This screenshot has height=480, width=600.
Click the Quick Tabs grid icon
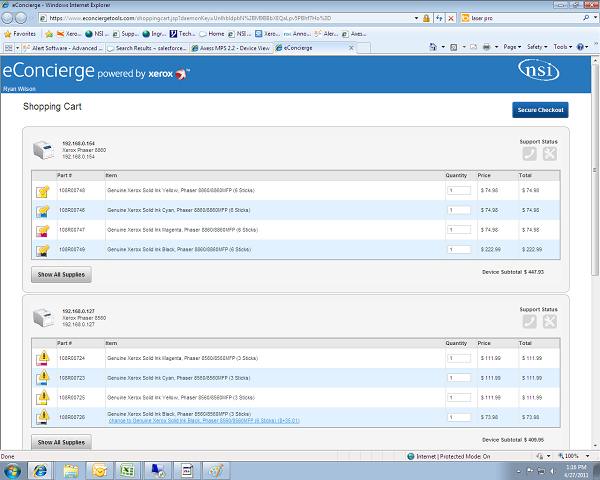coord(8,48)
